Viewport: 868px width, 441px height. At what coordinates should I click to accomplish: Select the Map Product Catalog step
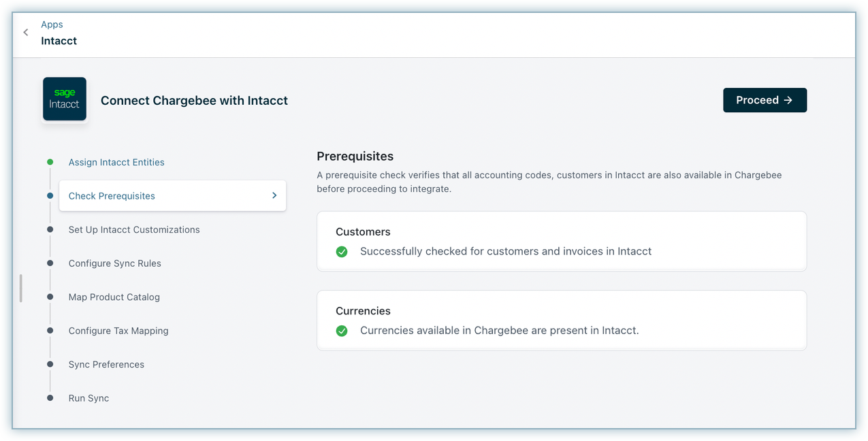click(114, 297)
